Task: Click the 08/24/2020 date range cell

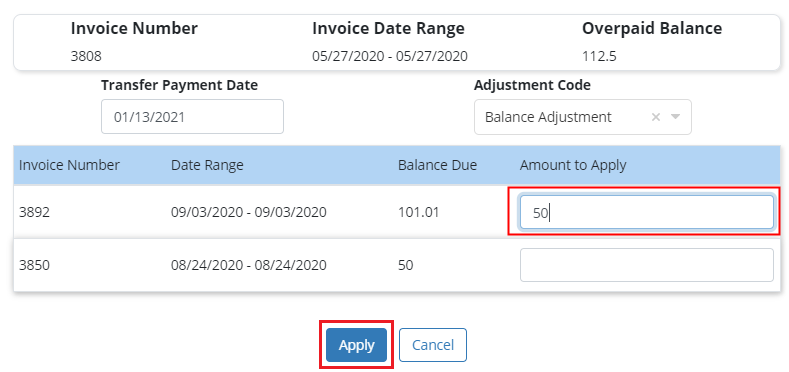Action: (x=249, y=265)
